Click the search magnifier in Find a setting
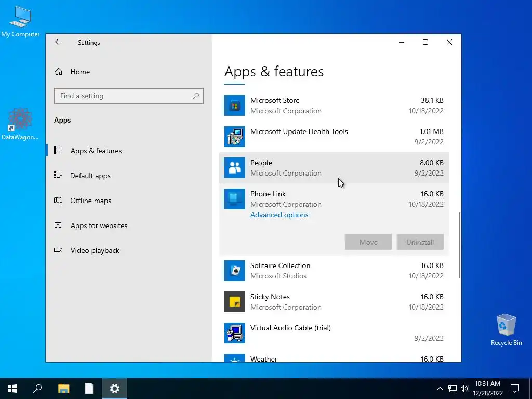 [x=196, y=96]
